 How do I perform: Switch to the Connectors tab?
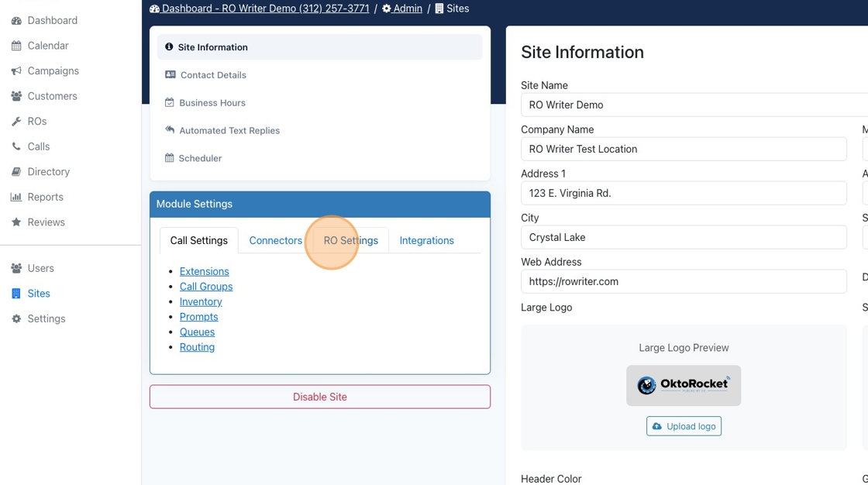click(276, 240)
